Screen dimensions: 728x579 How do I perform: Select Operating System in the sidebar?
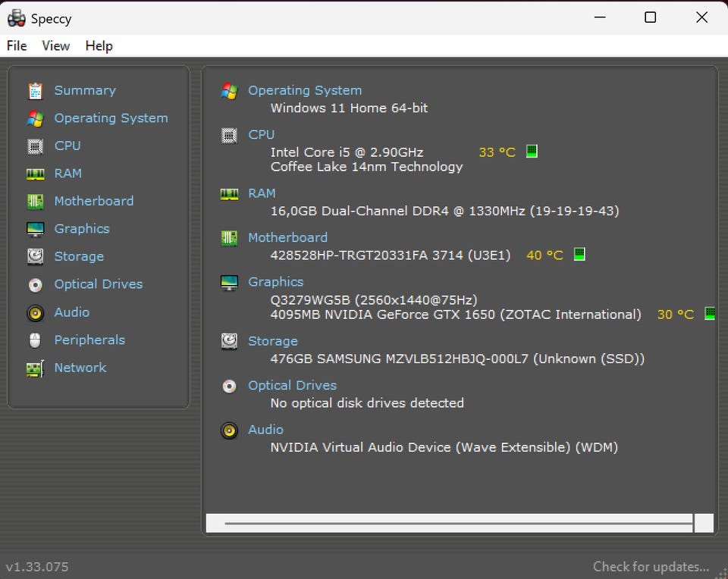click(111, 118)
